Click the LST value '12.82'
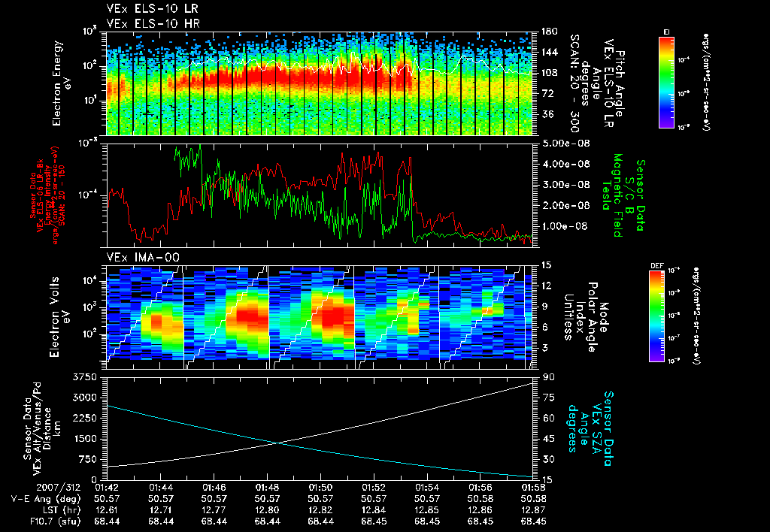770x532 pixels. pos(320,510)
